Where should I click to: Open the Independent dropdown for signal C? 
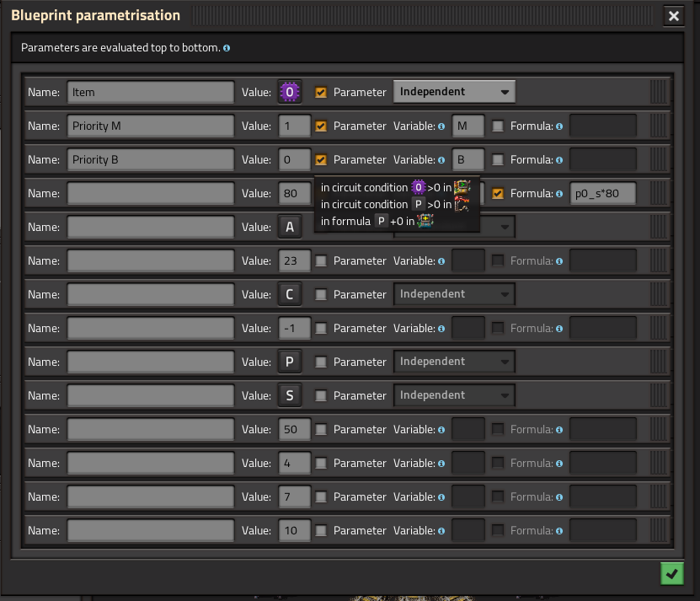click(454, 294)
